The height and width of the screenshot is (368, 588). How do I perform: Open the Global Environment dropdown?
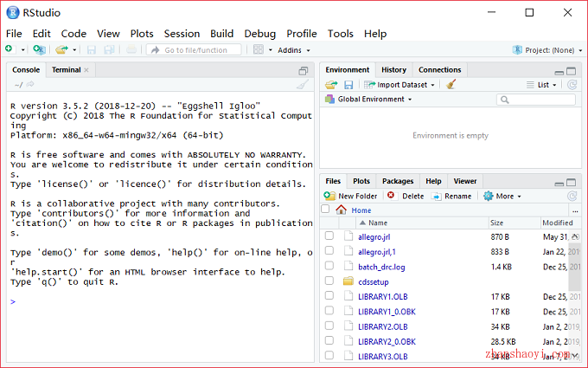pyautogui.click(x=368, y=99)
